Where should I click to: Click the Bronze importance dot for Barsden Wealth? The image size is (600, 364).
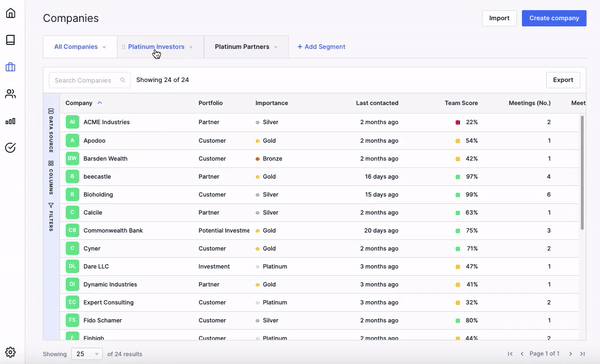point(258,159)
